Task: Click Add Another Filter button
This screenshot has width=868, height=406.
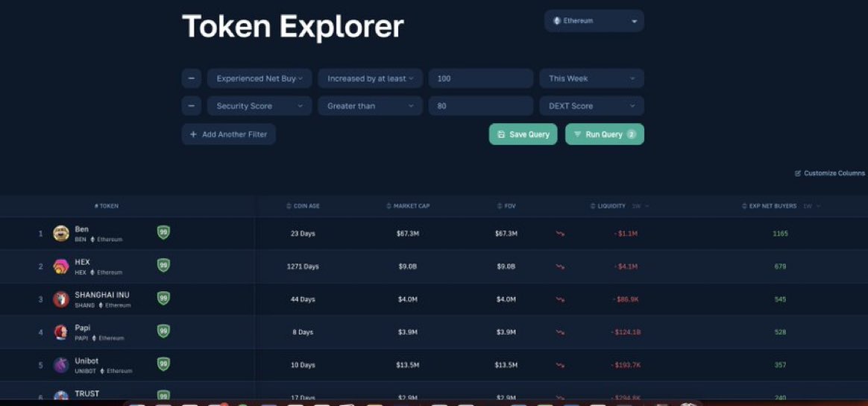Action: [229, 134]
